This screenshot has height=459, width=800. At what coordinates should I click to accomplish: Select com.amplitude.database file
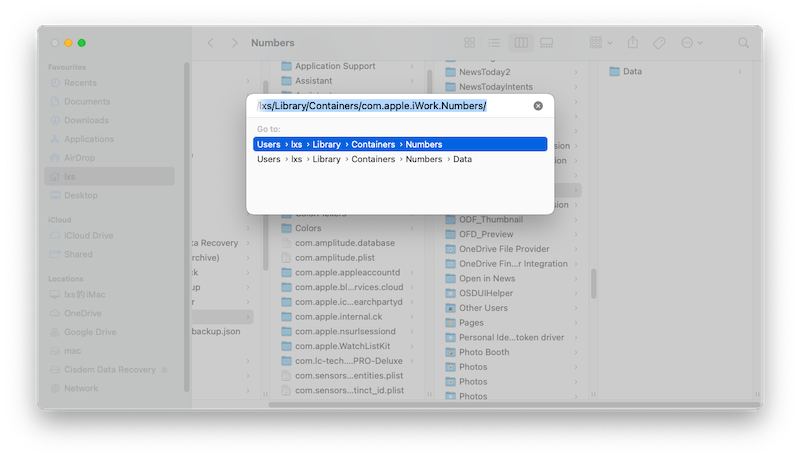tap(347, 243)
